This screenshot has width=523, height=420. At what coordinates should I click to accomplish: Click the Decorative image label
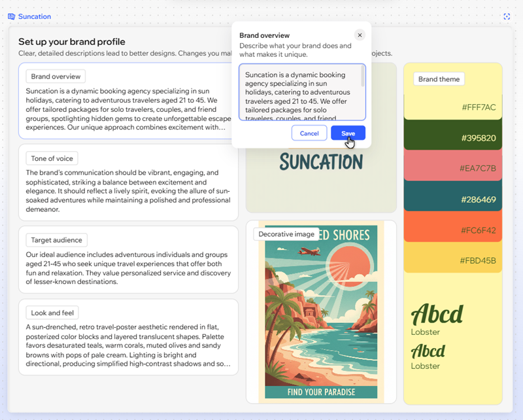[x=286, y=234]
